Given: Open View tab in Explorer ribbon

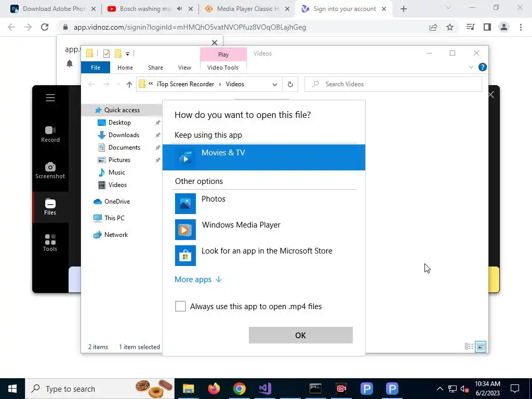Looking at the screenshot, I should 184,68.
